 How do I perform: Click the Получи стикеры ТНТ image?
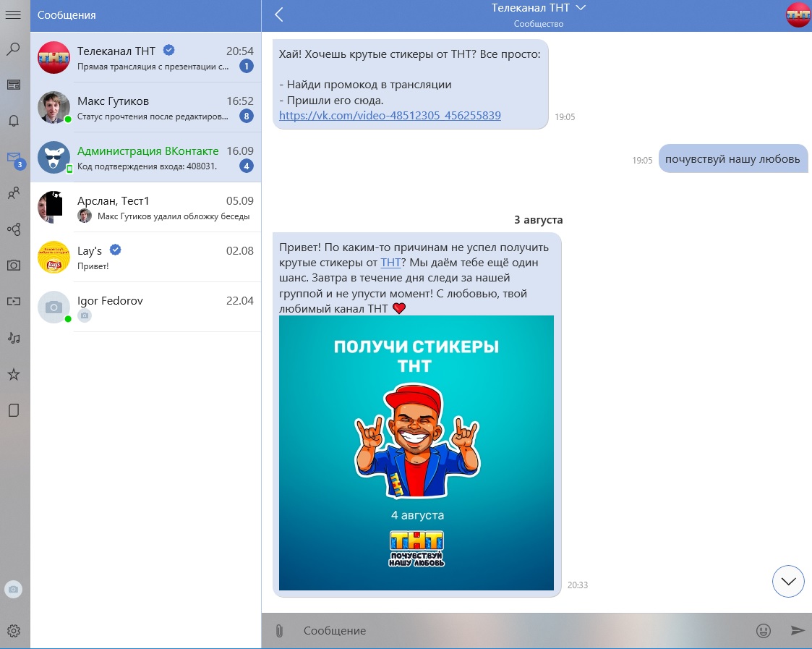click(416, 453)
